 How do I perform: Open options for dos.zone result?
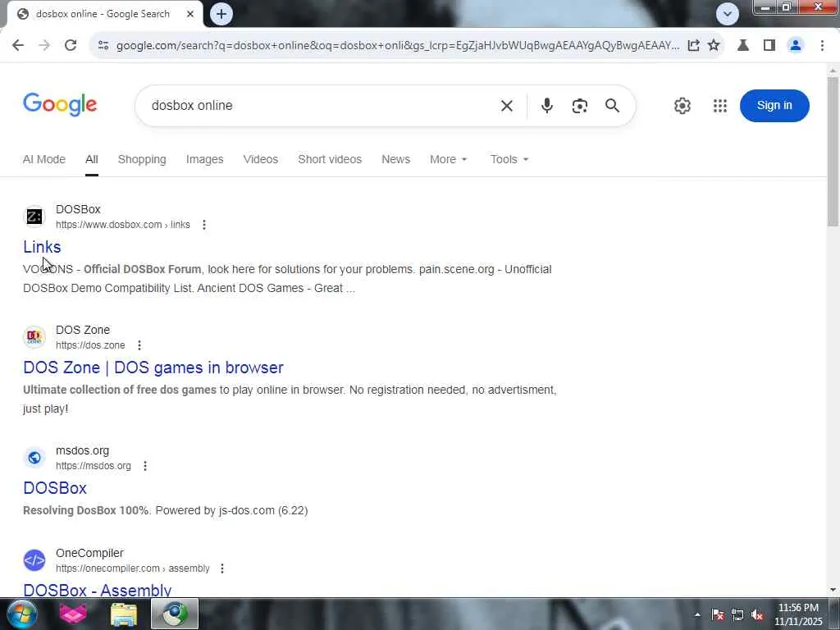click(139, 345)
